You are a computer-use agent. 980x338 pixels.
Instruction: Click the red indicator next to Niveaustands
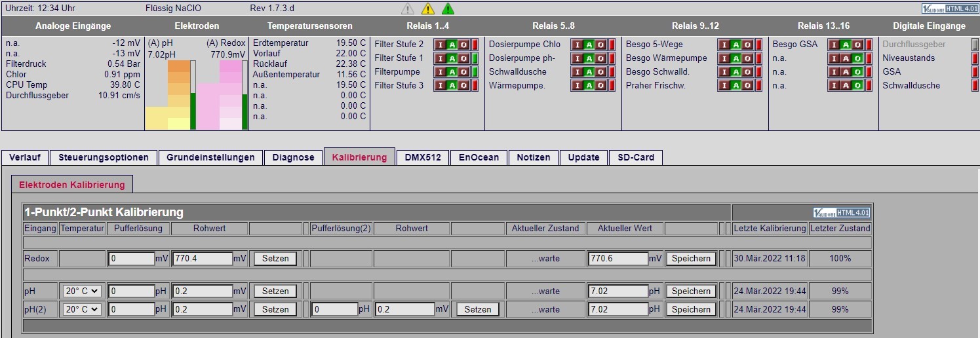pos(975,58)
